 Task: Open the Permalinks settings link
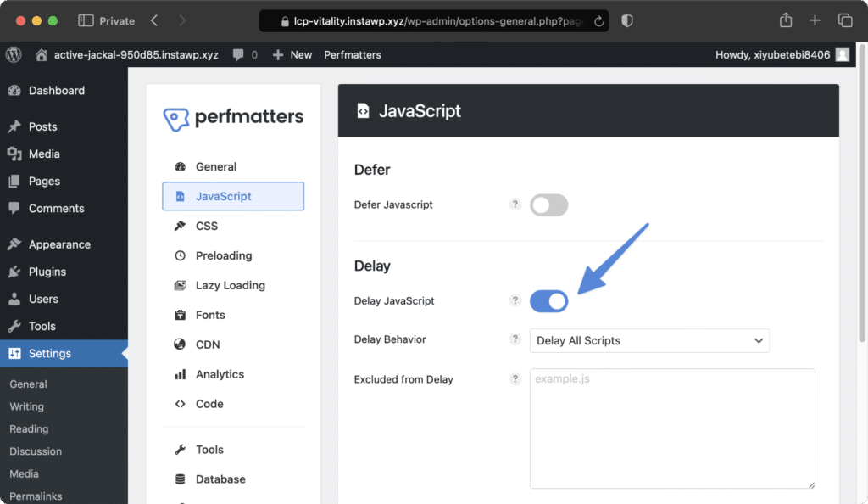click(x=36, y=496)
